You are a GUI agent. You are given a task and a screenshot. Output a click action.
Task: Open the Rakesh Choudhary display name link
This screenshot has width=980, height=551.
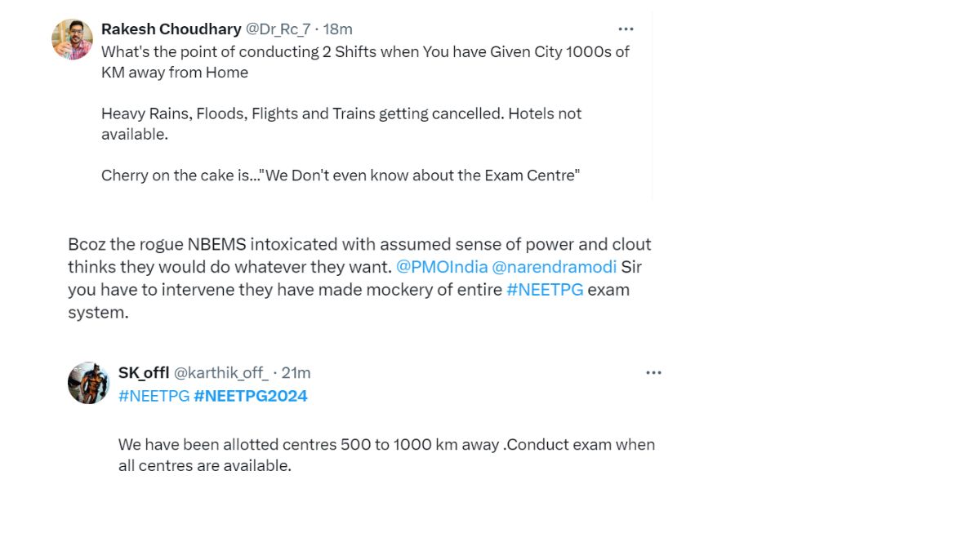(x=171, y=29)
